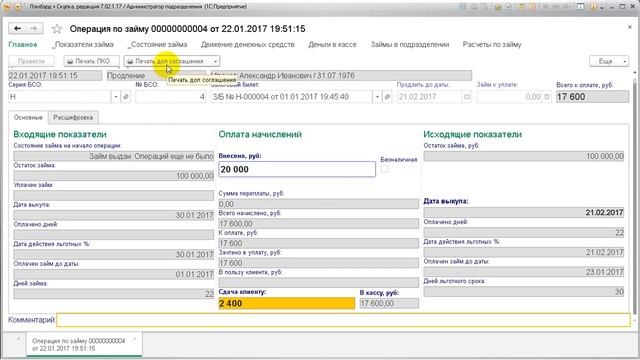Click the Внесено, руб input field
This screenshot has height=360, width=640.
(297, 169)
